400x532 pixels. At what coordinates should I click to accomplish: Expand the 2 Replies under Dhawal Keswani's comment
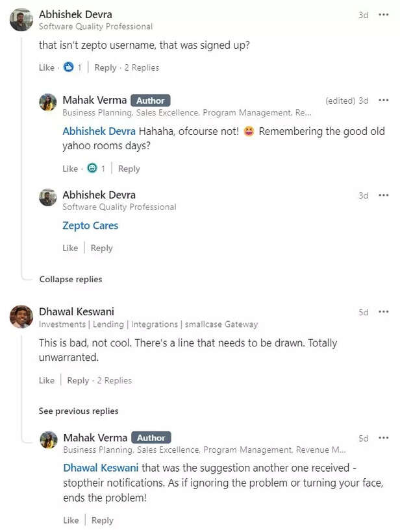coord(115,380)
